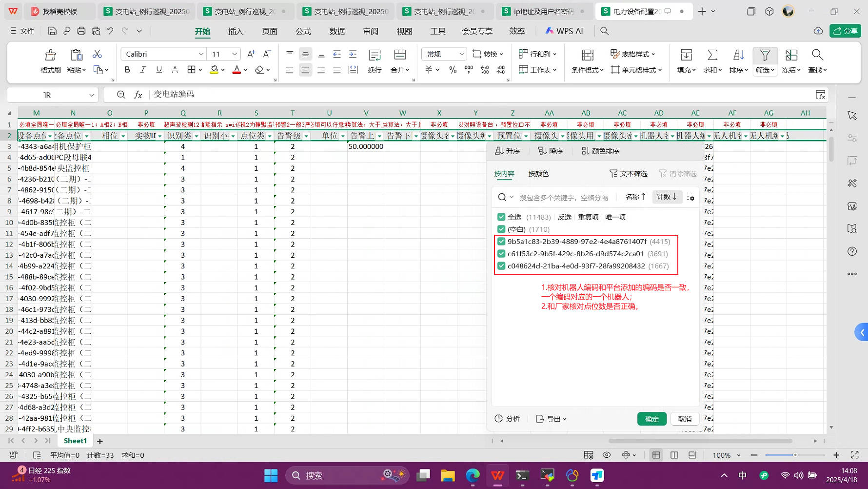Uncheck the 9b5a1c83-2b39 value checkbox

coord(501,241)
